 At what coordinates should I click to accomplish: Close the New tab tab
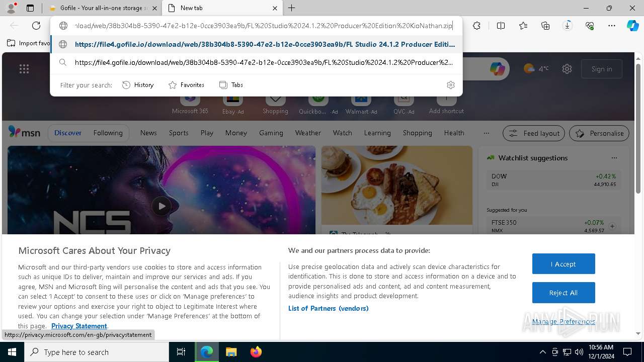(x=275, y=8)
